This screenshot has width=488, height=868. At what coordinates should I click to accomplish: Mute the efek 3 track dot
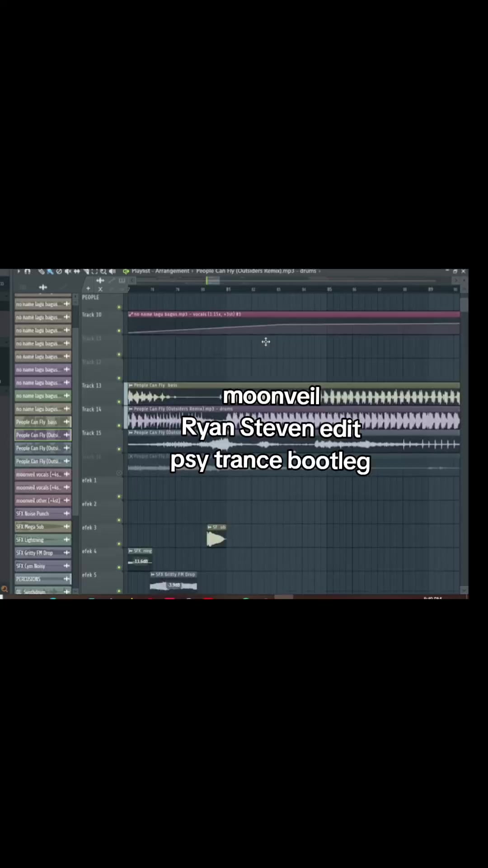point(119,544)
